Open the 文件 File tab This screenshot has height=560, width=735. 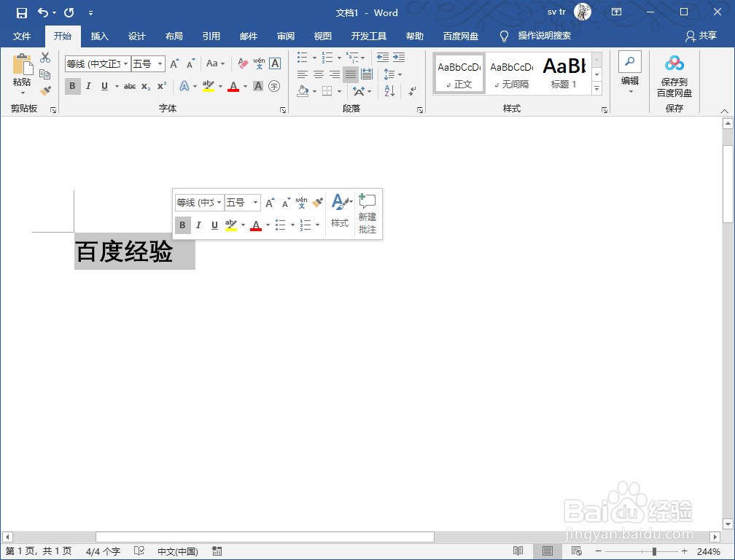tap(22, 36)
